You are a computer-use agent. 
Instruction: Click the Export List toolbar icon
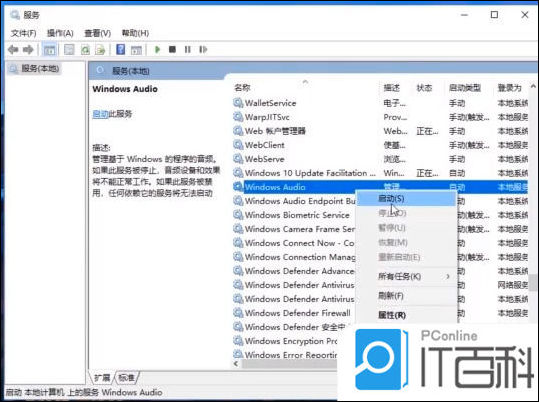(x=100, y=50)
